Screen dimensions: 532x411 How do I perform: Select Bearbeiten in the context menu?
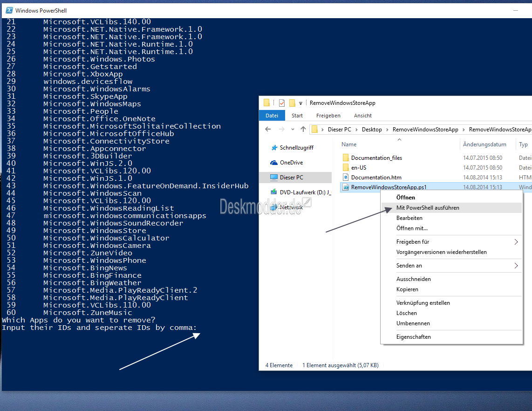pyautogui.click(x=451, y=218)
